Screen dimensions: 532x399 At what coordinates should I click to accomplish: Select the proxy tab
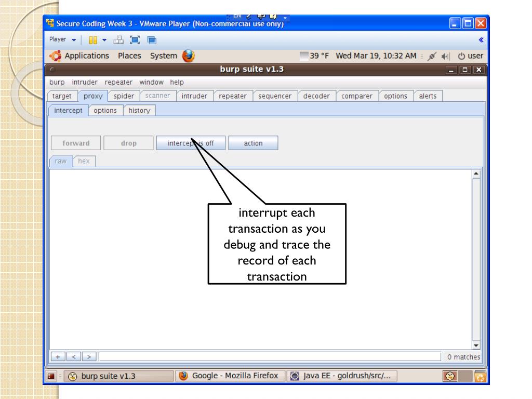[93, 96]
